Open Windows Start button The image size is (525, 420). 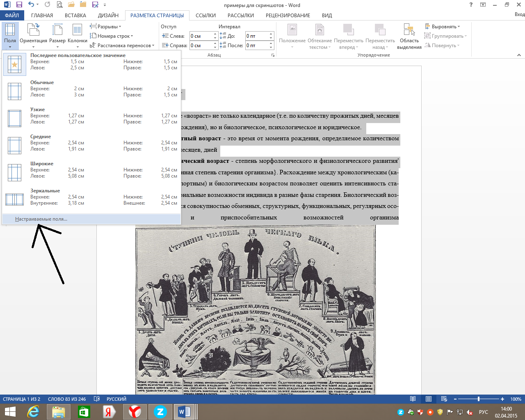pyautogui.click(x=10, y=412)
